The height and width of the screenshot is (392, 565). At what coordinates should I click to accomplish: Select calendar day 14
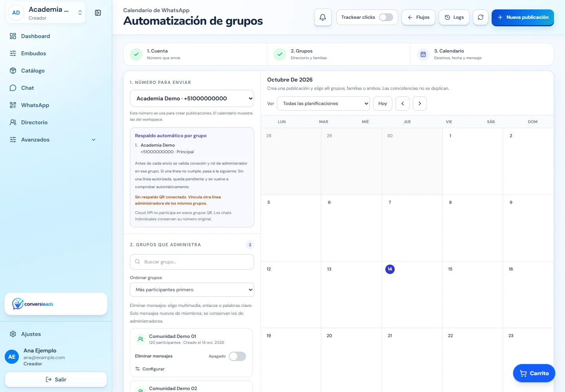coord(390,269)
